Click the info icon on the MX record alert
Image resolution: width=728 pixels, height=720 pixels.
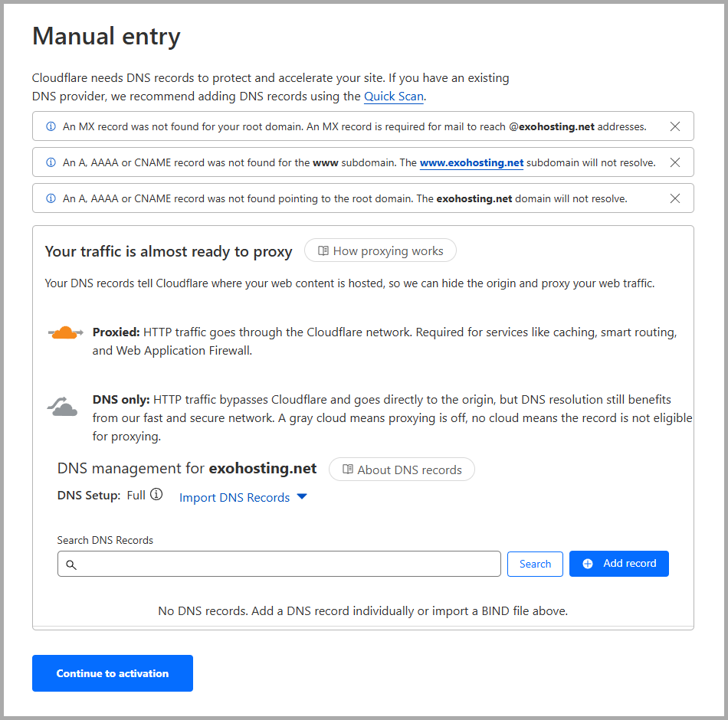pos(51,126)
